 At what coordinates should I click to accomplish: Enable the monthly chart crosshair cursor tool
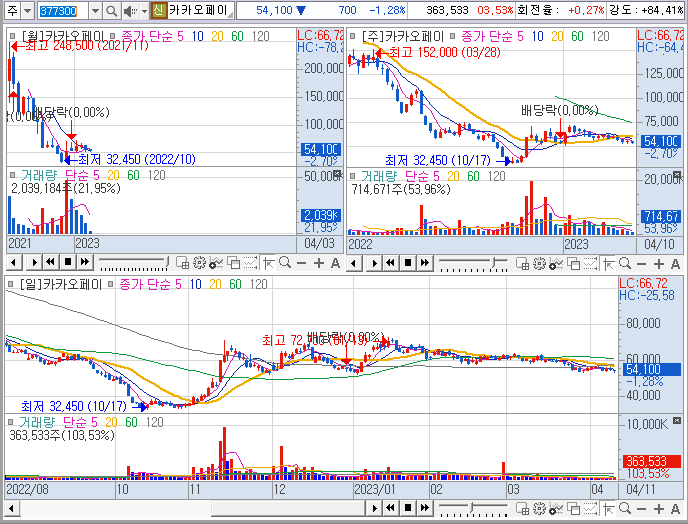[x=268, y=263]
